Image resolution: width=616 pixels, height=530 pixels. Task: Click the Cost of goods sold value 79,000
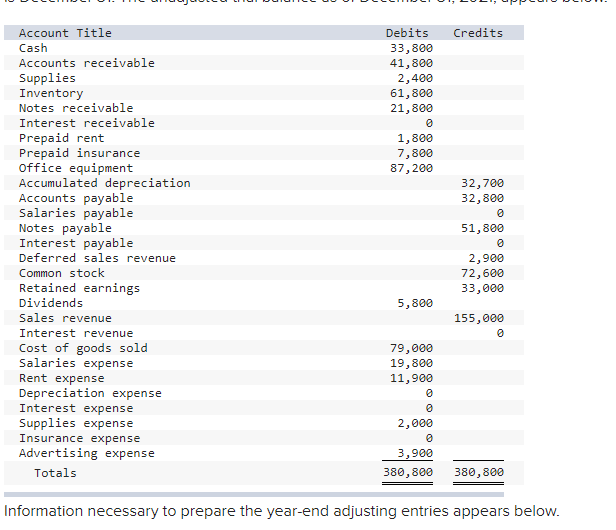[x=411, y=348]
